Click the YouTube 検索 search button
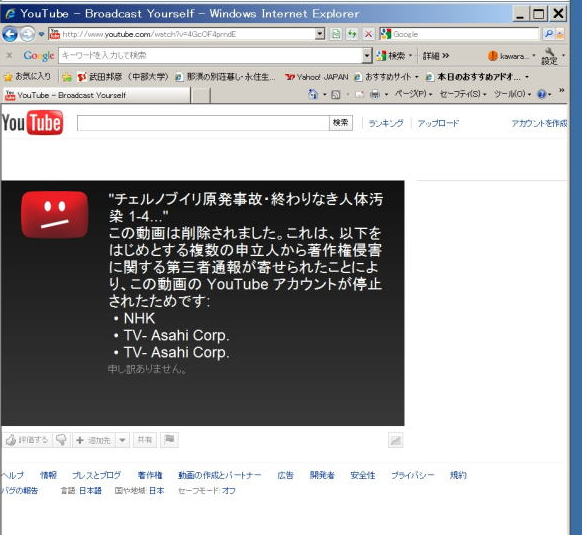 coord(341,123)
